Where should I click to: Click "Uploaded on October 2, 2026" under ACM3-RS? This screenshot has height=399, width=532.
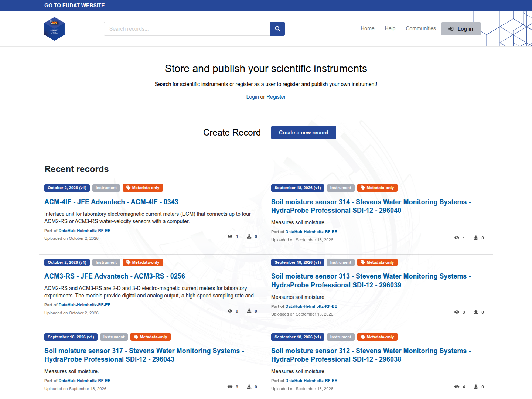(x=71, y=313)
